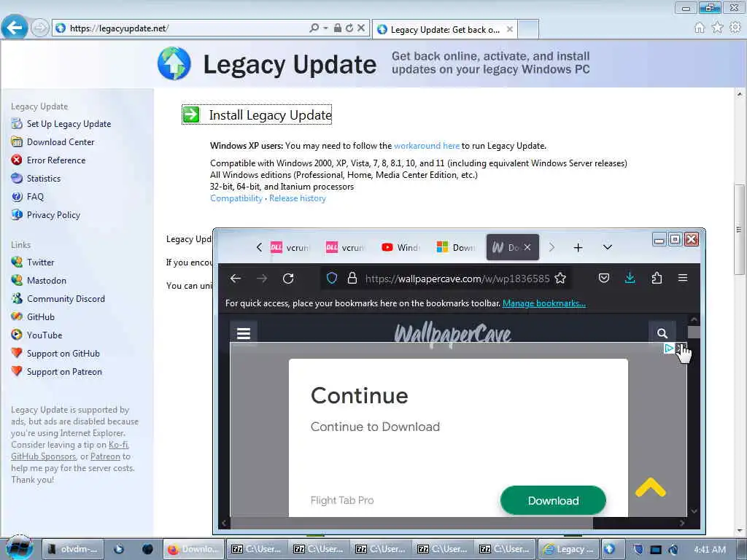Click the green arrow Install Legacy Update icon

coord(191,114)
